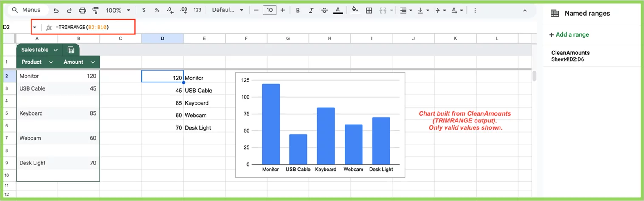Open more number formats (123)
Viewport: 644px width, 201px height.
(197, 10)
